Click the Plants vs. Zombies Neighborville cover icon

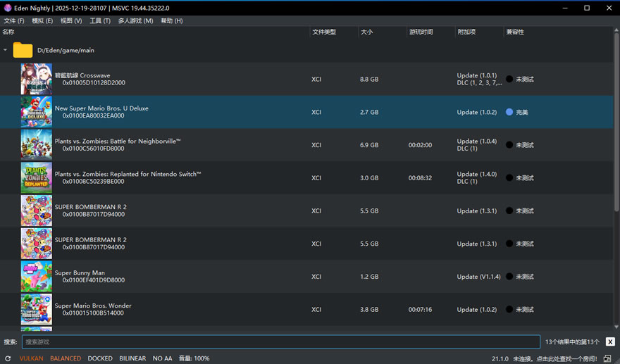tap(36, 145)
